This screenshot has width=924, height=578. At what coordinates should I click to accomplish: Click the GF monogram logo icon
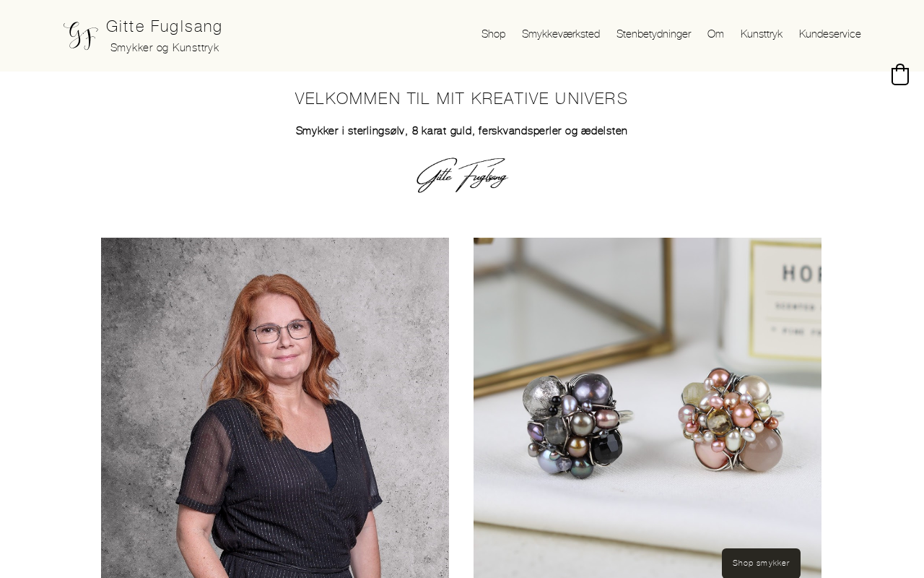(x=80, y=35)
